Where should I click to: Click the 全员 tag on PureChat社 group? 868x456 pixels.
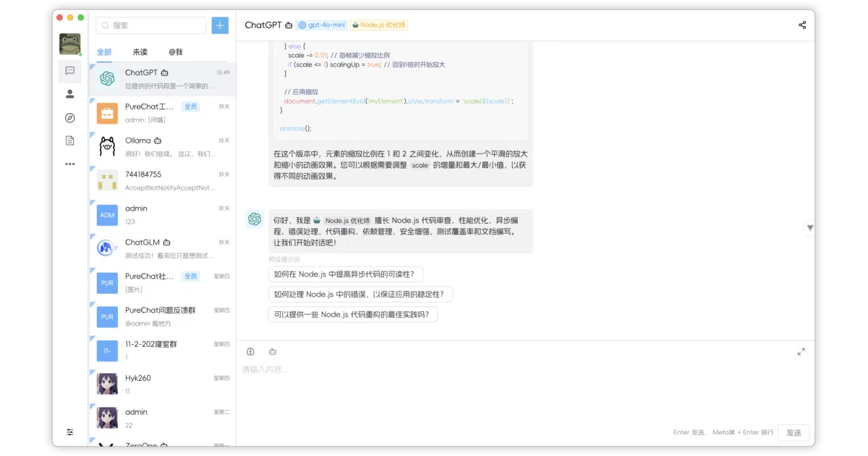pyautogui.click(x=190, y=276)
